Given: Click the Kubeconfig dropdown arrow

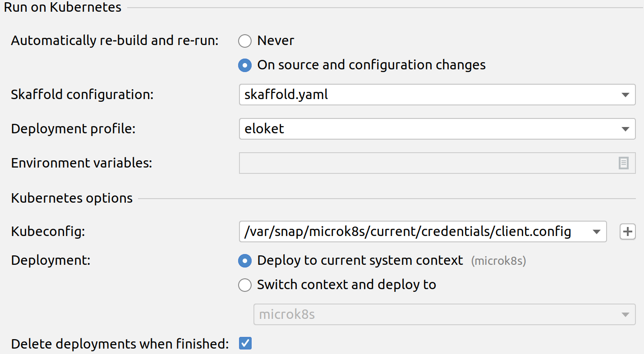Looking at the screenshot, I should click(596, 231).
